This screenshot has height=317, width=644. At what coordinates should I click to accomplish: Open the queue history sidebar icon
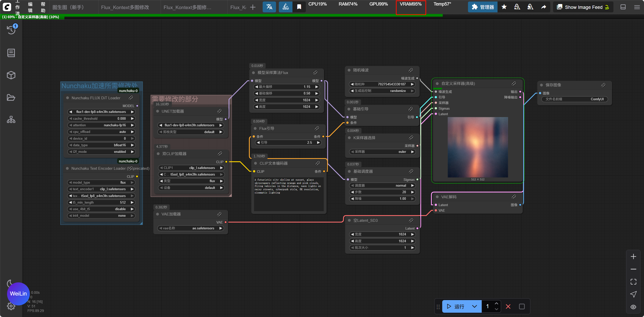[x=11, y=30]
